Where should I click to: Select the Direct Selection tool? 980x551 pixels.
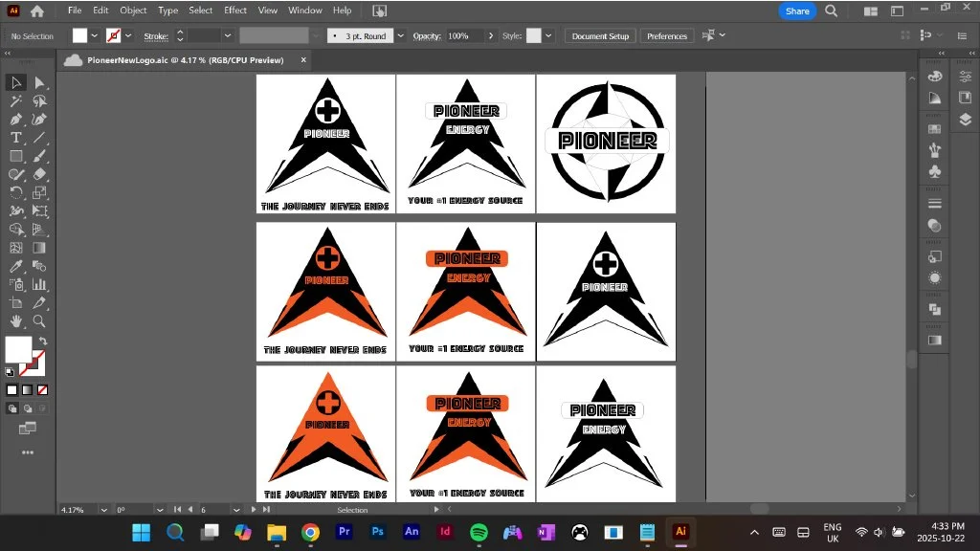tap(39, 82)
